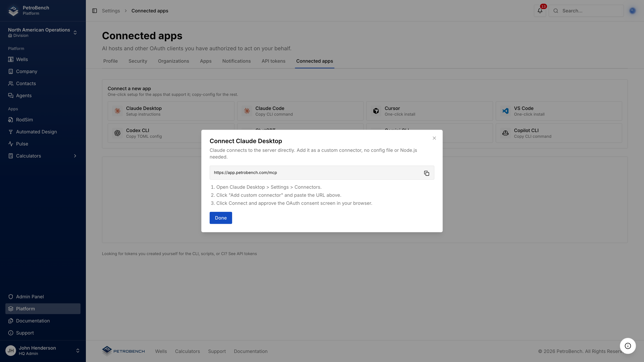Open Wells in the sidebar
Screen dimensions: 644x362
(x=43, y=59)
